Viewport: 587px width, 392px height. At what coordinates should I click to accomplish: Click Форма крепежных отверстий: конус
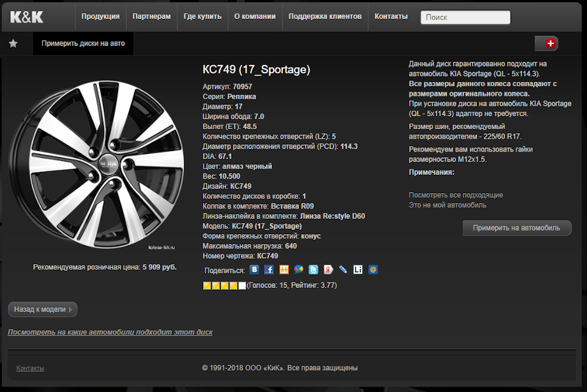pos(262,236)
